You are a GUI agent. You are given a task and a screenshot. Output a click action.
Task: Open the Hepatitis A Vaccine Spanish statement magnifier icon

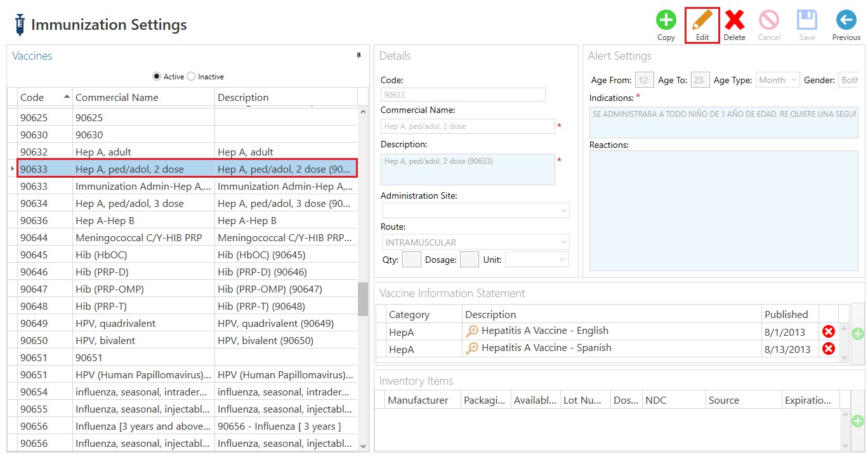[x=472, y=348]
